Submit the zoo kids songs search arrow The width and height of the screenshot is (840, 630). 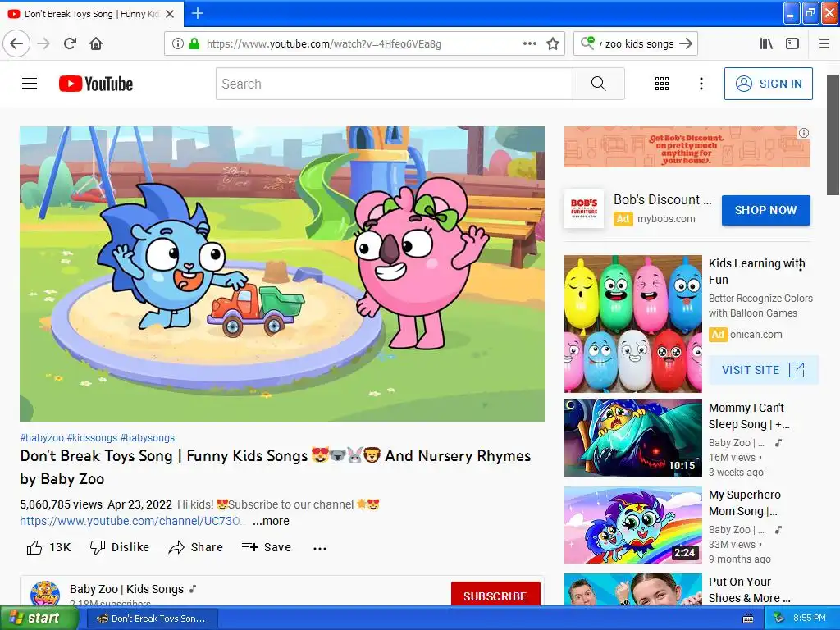[x=686, y=43]
